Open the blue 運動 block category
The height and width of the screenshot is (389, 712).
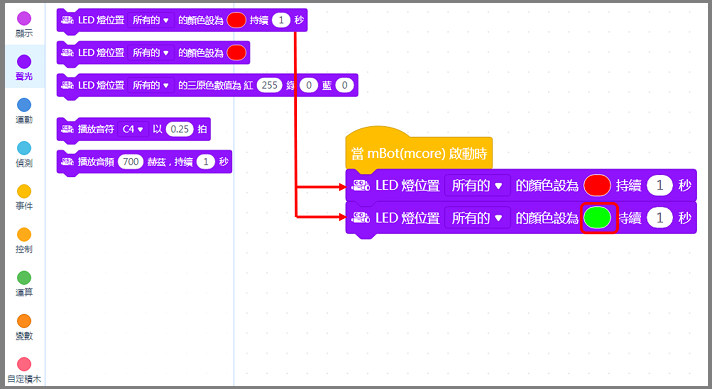click(x=24, y=105)
